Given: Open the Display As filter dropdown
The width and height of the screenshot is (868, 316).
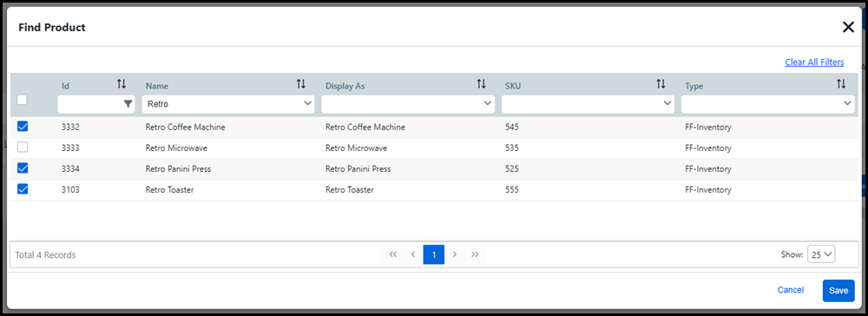Looking at the screenshot, I should 408,103.
